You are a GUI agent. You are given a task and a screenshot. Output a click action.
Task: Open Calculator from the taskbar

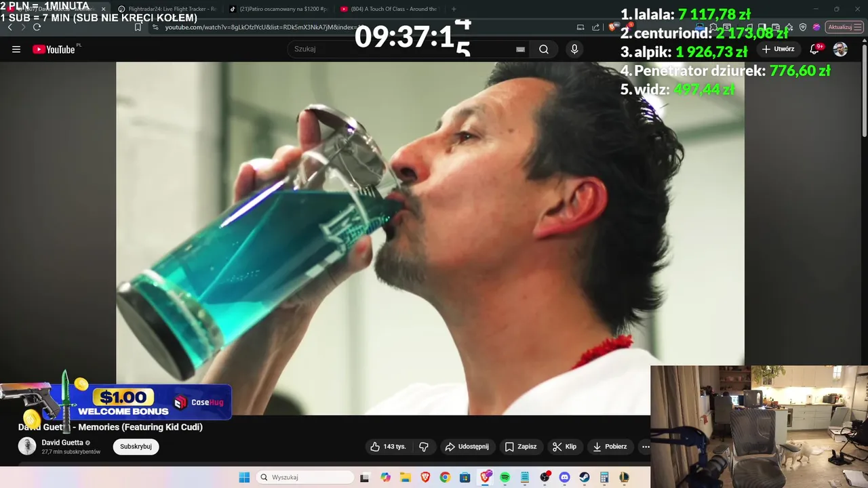pyautogui.click(x=604, y=477)
